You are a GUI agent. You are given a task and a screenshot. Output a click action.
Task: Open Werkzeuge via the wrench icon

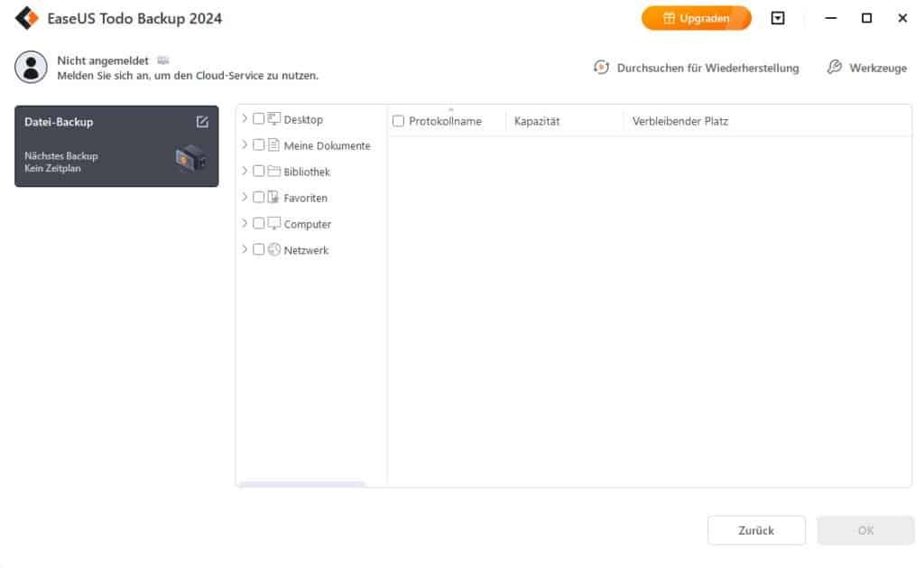836,67
